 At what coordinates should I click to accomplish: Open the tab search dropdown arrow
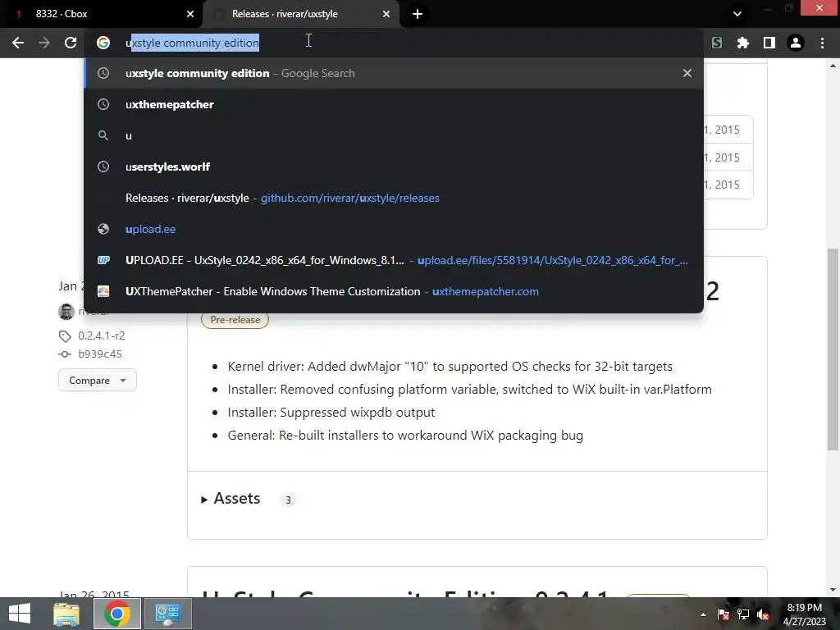point(737,14)
